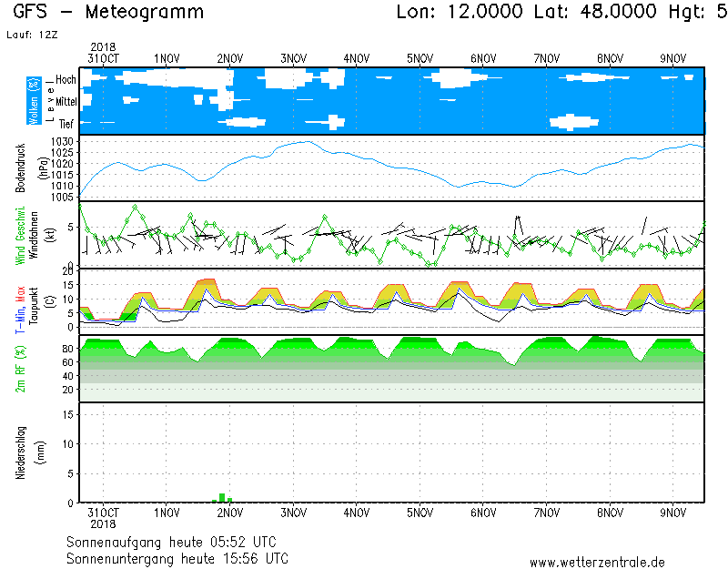This screenshot has width=728, height=569.
Task: Click the green precipitation bar near 2NOV
Action: tap(222, 497)
